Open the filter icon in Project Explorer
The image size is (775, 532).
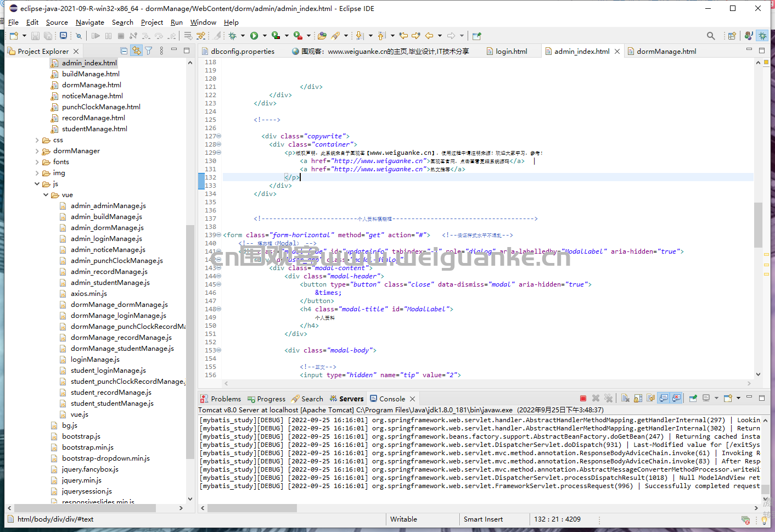click(148, 51)
